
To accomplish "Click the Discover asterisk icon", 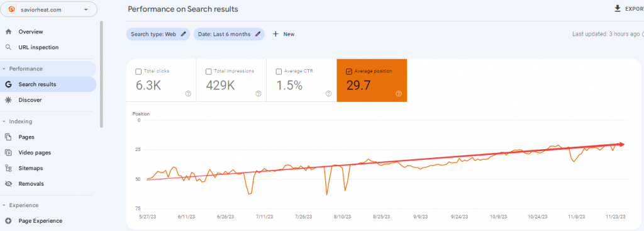I will (8, 100).
